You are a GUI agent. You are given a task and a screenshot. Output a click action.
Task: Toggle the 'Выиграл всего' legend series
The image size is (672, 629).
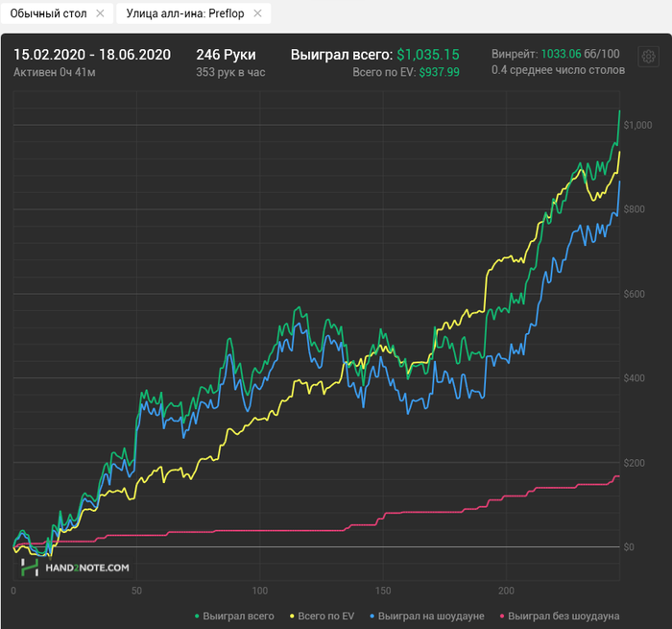[x=234, y=617]
